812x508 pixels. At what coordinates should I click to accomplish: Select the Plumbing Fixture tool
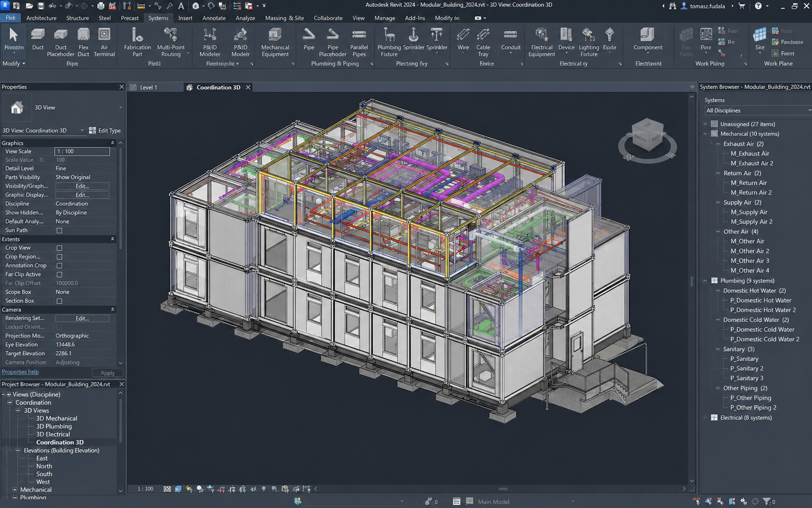click(x=389, y=42)
